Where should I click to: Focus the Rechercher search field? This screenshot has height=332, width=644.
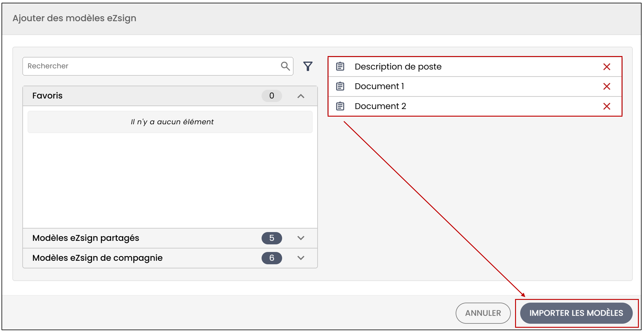158,66
